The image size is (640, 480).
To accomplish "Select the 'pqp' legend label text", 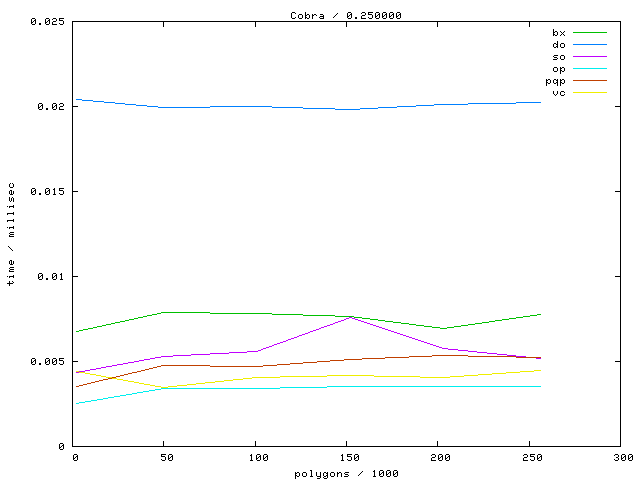I will click(555, 80).
